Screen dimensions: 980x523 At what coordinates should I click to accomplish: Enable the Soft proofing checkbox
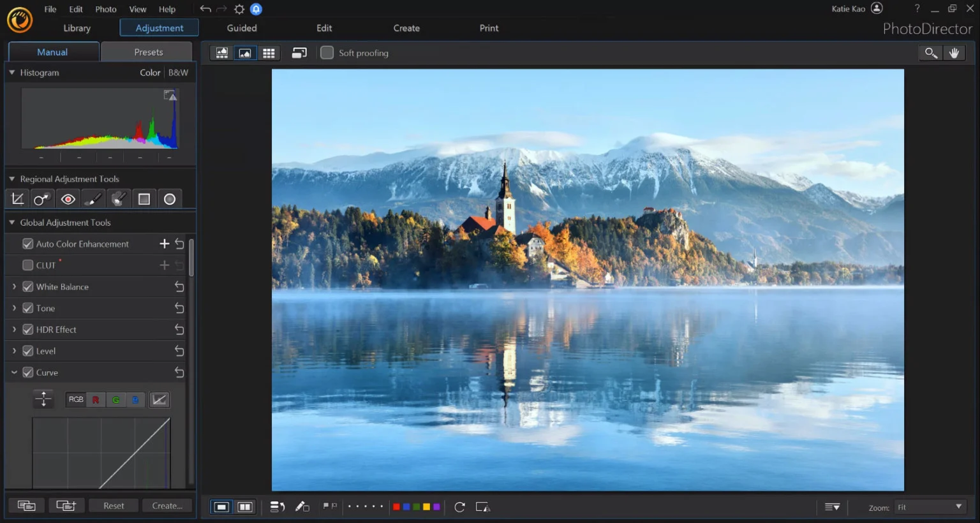click(x=327, y=53)
